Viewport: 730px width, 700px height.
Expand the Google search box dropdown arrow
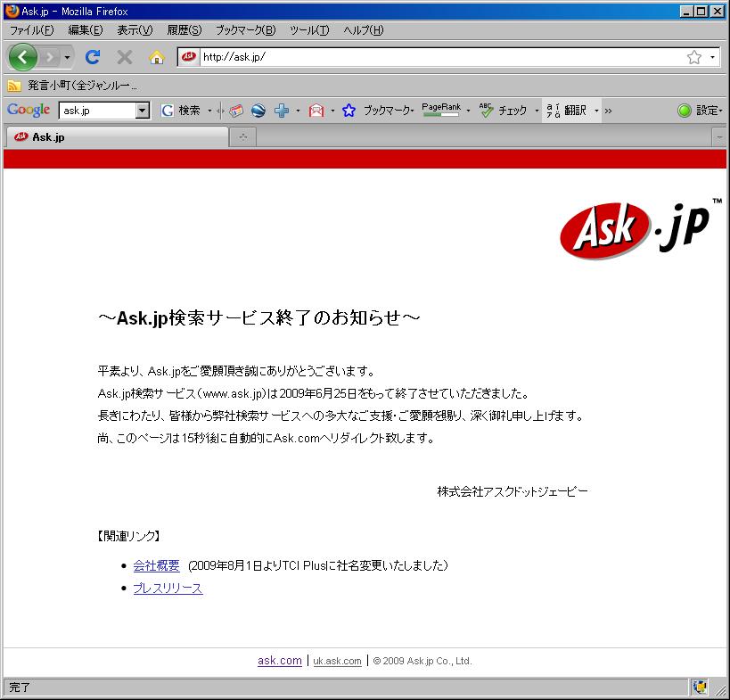click(x=143, y=111)
